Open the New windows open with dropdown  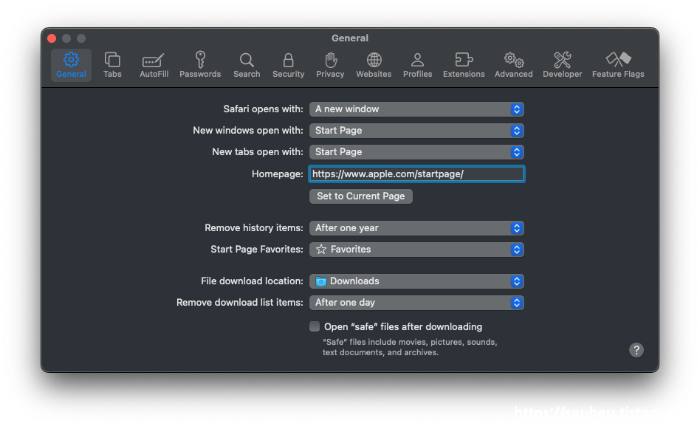[417, 130]
